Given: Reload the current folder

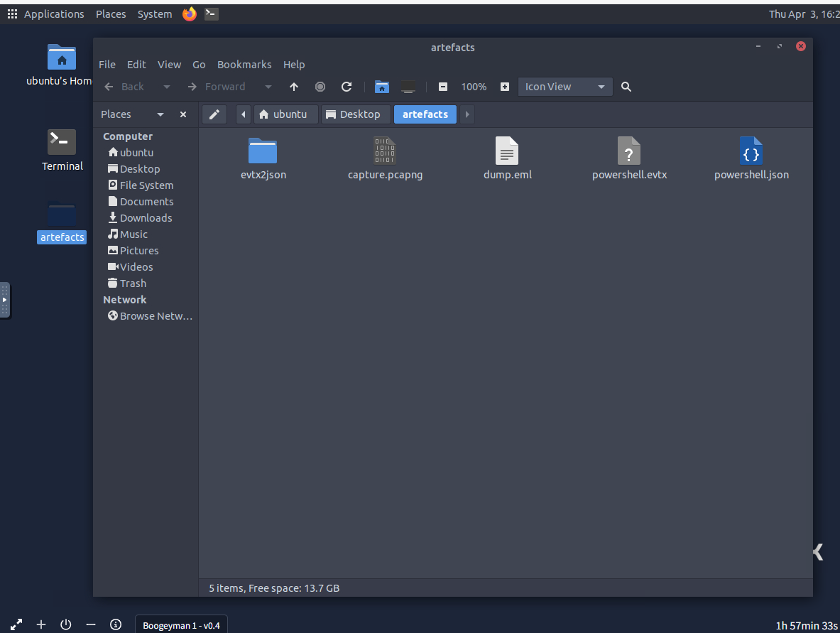Looking at the screenshot, I should point(347,87).
